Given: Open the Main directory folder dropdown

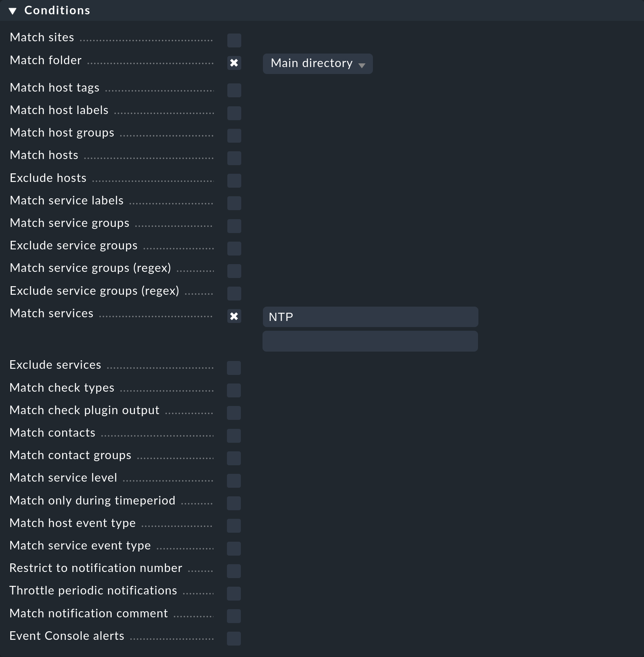Looking at the screenshot, I should click(x=317, y=64).
